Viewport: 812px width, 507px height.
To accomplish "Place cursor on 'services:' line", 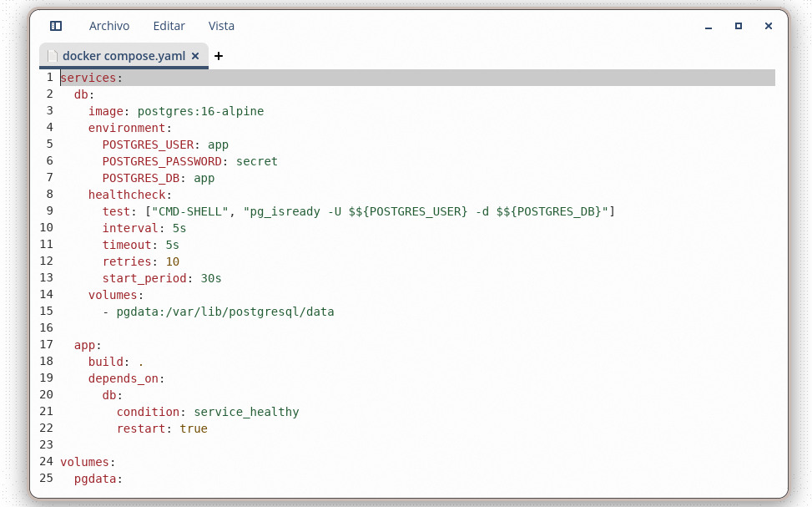I will point(417,78).
